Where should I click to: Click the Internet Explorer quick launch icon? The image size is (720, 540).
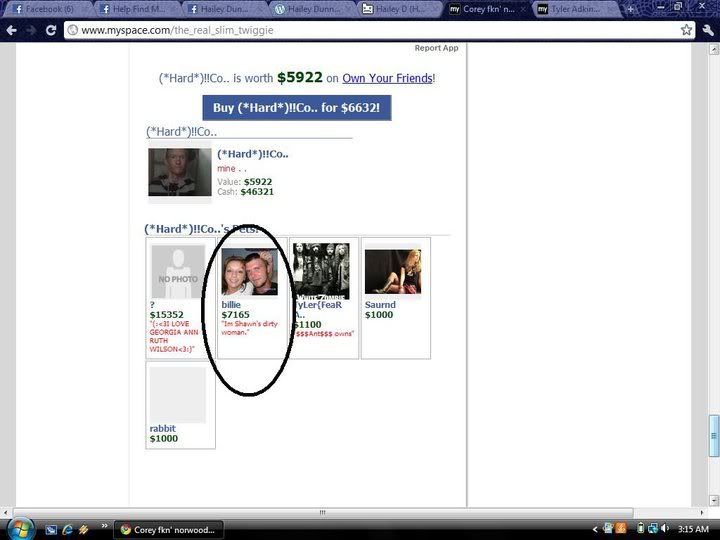coord(67,529)
